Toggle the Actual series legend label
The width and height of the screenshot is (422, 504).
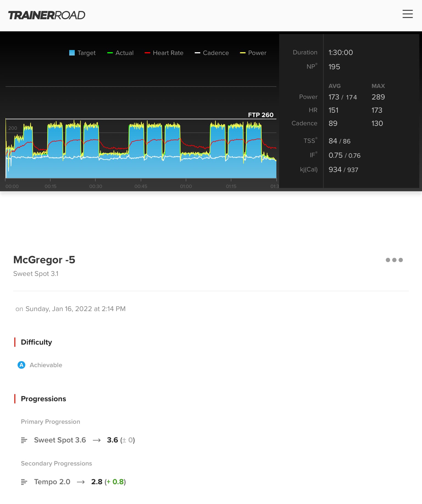pos(124,53)
